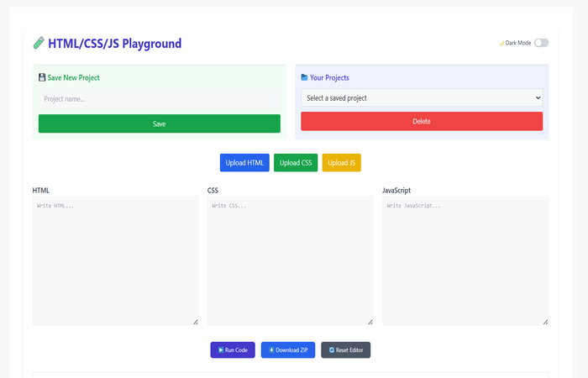Click inside the HTML code editor

(x=115, y=260)
